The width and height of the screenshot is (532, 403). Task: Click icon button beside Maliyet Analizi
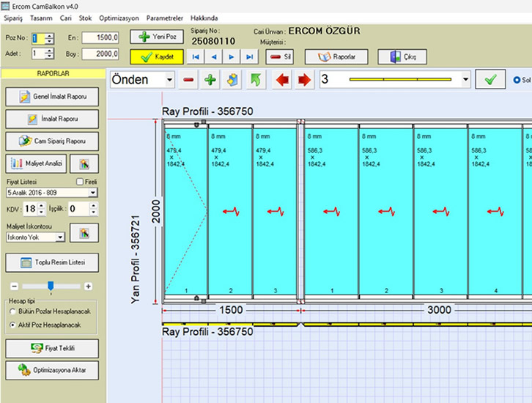[x=85, y=163]
